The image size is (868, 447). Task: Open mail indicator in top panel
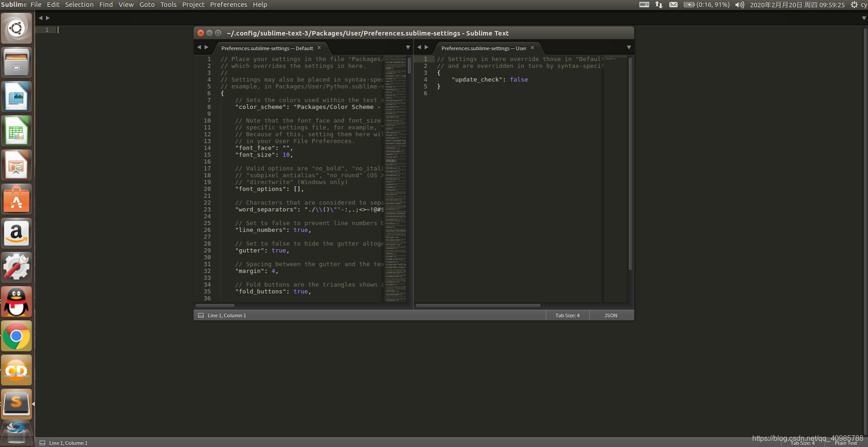[x=673, y=5]
